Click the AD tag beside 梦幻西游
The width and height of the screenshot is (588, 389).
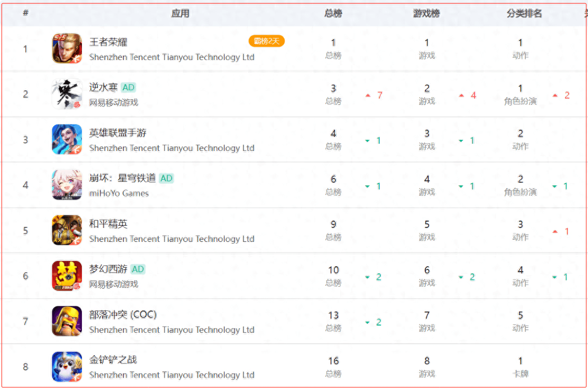click(138, 269)
